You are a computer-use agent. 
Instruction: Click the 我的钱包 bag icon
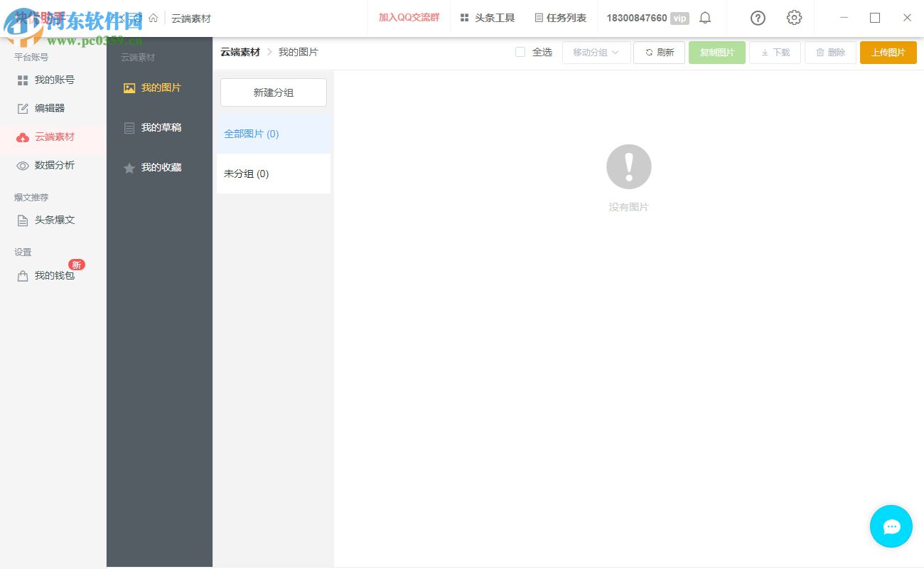pyautogui.click(x=23, y=276)
